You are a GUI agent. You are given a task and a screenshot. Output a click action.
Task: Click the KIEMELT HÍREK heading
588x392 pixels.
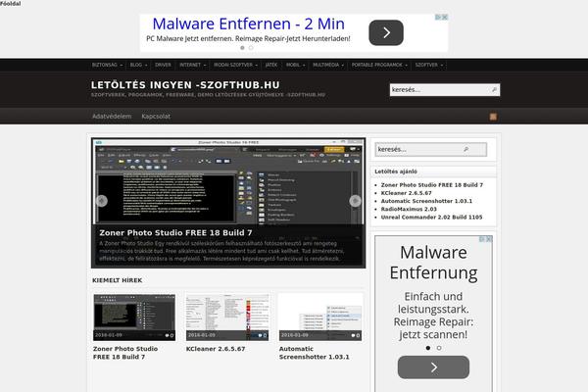117,280
